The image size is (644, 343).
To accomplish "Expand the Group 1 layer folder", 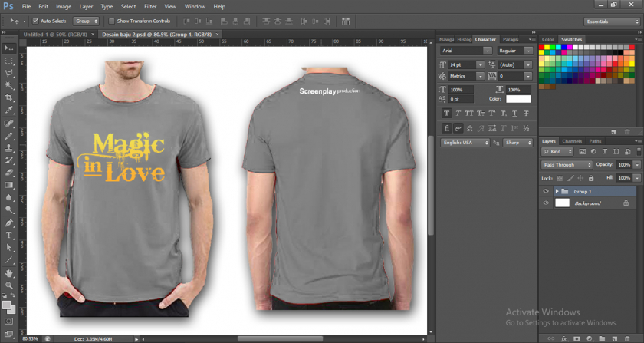I will [557, 192].
